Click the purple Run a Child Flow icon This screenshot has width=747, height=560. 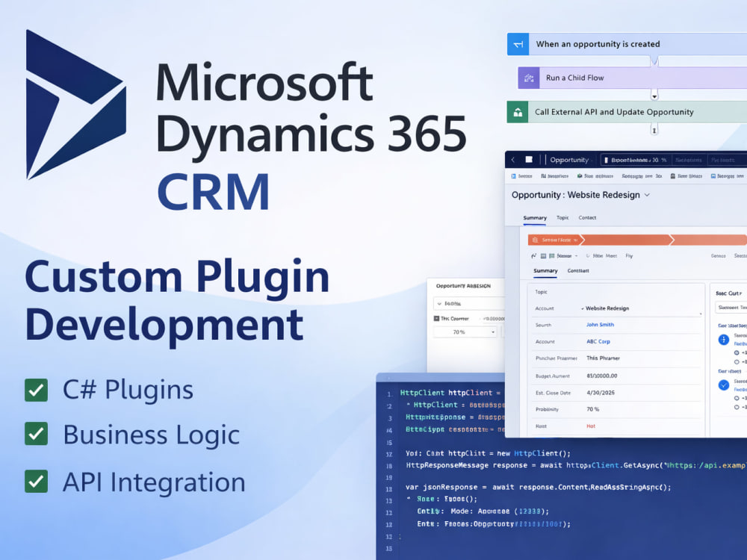click(529, 78)
